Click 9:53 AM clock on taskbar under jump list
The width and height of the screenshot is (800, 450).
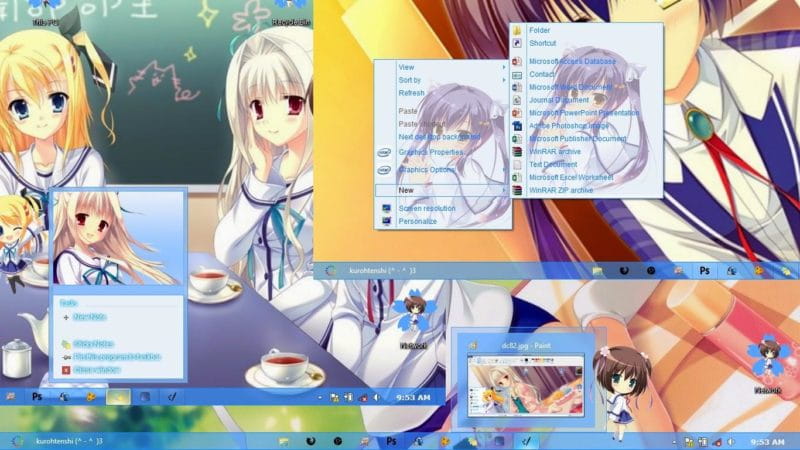413,397
